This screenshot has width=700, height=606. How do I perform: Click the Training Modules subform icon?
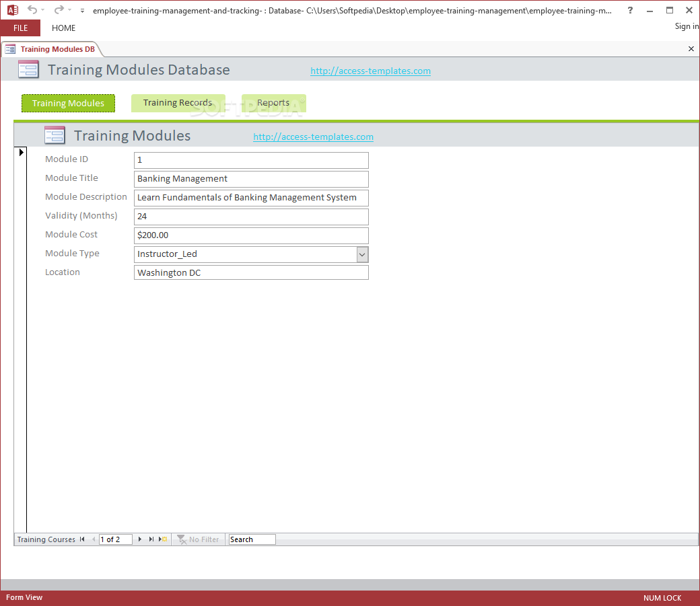pyautogui.click(x=55, y=135)
